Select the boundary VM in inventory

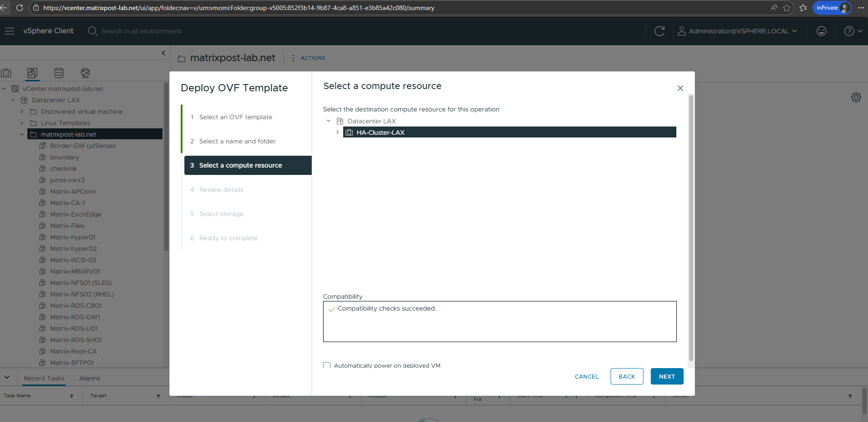click(64, 157)
